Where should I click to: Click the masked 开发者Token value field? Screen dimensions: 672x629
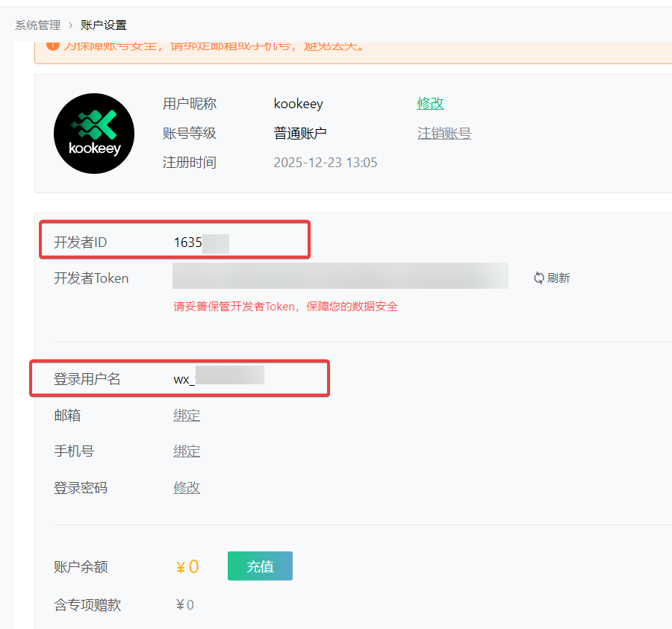(x=340, y=276)
